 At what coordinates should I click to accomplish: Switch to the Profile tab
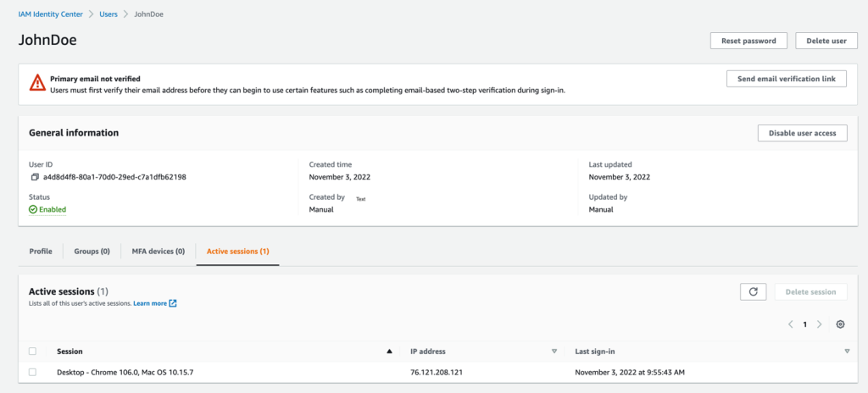(41, 252)
